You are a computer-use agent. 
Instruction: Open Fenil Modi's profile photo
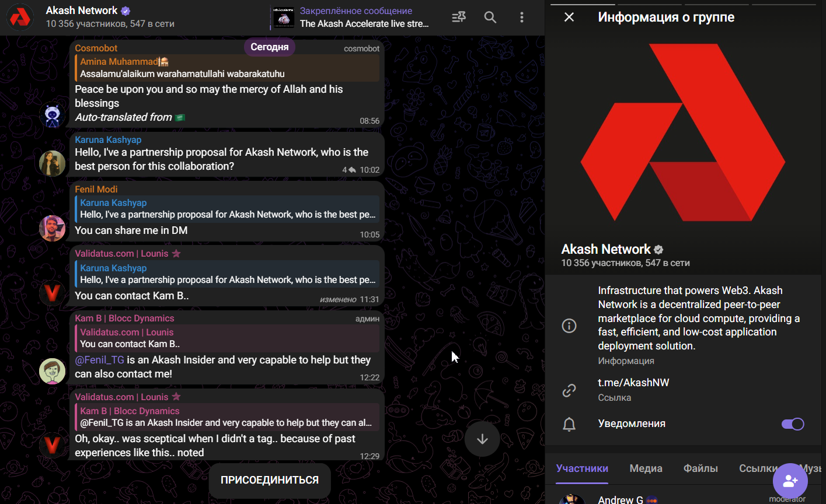pos(53,228)
